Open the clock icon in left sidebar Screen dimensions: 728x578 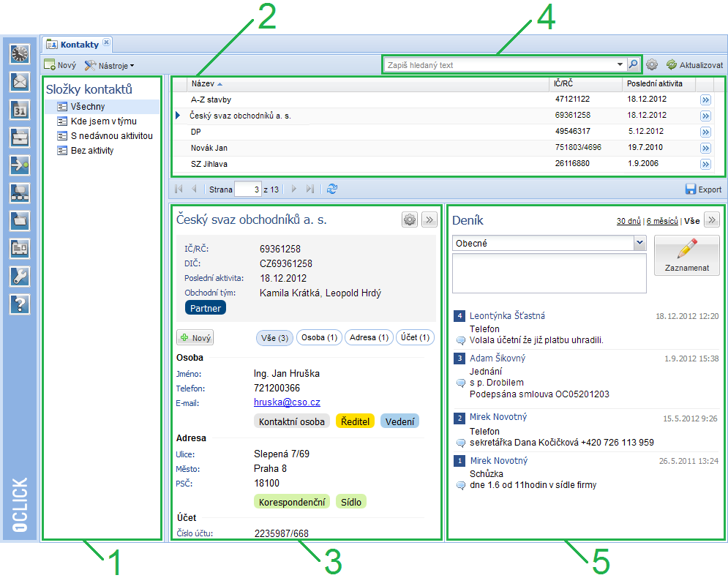click(20, 53)
